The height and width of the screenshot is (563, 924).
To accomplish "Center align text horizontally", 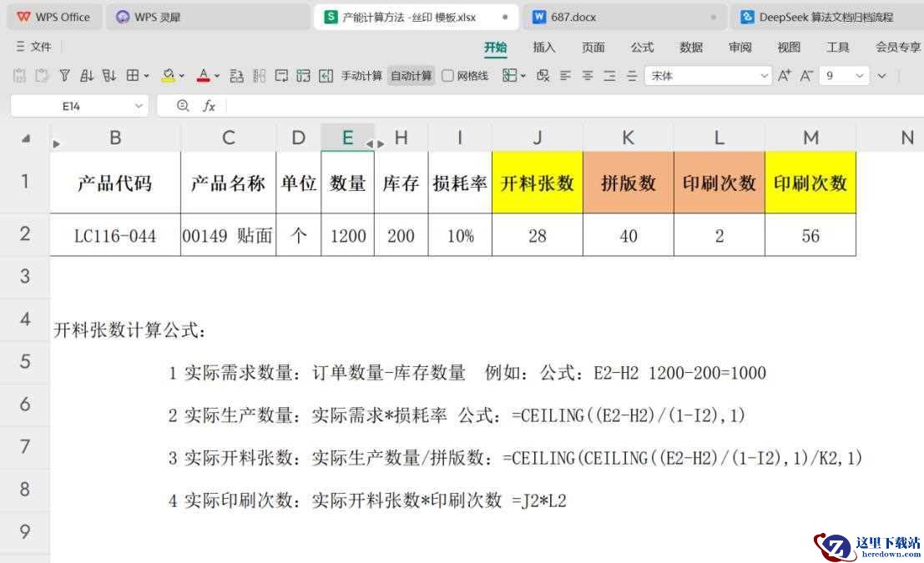I will (588, 75).
